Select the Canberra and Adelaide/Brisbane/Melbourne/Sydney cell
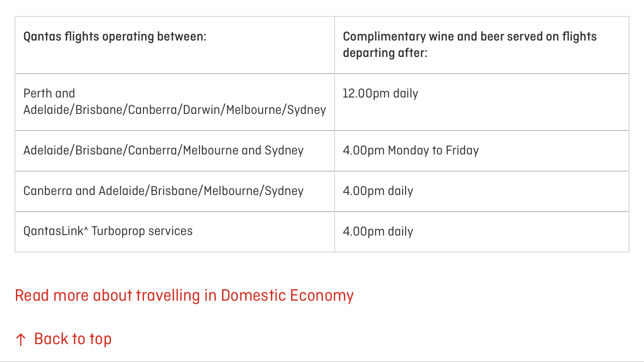Image resolution: width=644 pixels, height=362 pixels. 175,192
